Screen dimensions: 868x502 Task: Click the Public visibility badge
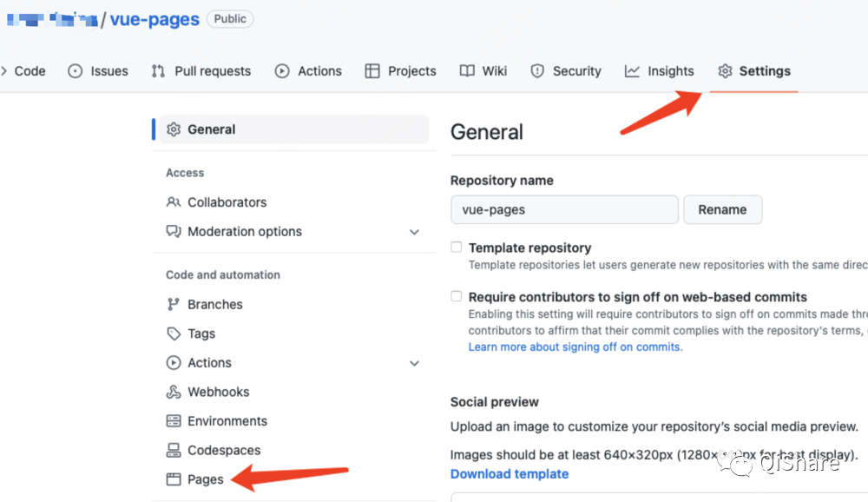(230, 19)
